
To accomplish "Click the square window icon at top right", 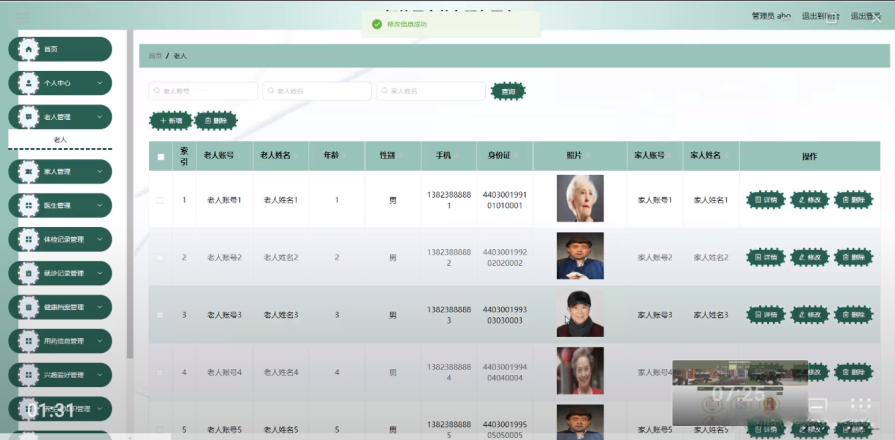I will coord(832,19).
